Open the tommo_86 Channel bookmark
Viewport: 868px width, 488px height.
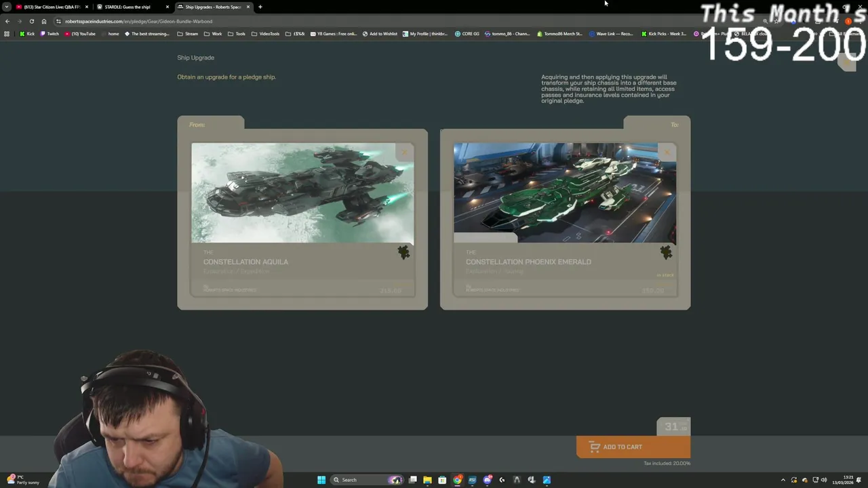(x=507, y=33)
